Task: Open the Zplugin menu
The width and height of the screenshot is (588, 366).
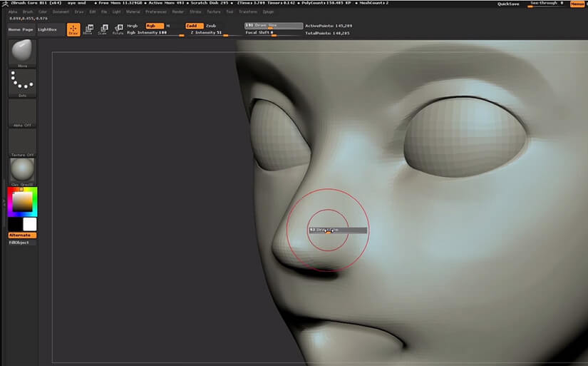Action: 268,12
